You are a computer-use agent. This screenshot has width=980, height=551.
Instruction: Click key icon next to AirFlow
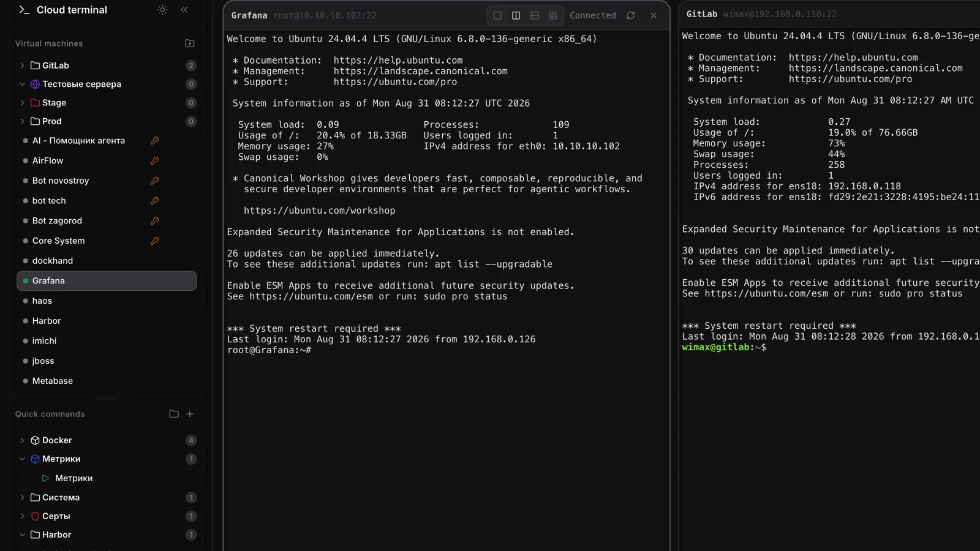(x=155, y=160)
